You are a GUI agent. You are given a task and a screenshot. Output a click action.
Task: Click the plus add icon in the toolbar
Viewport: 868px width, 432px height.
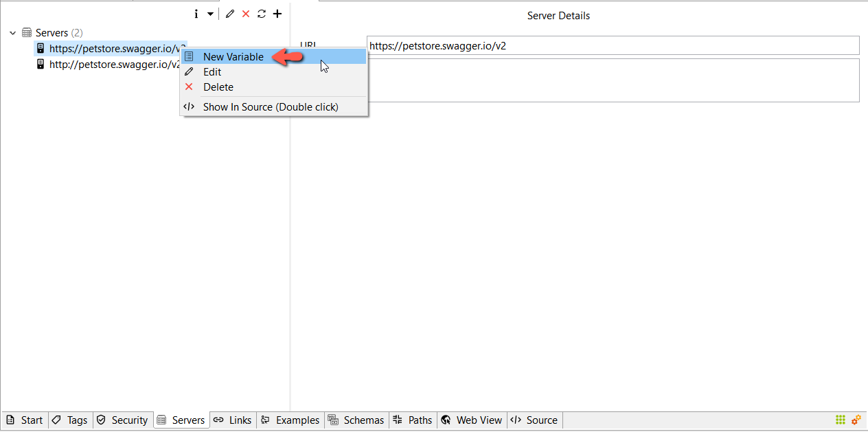[x=277, y=14]
